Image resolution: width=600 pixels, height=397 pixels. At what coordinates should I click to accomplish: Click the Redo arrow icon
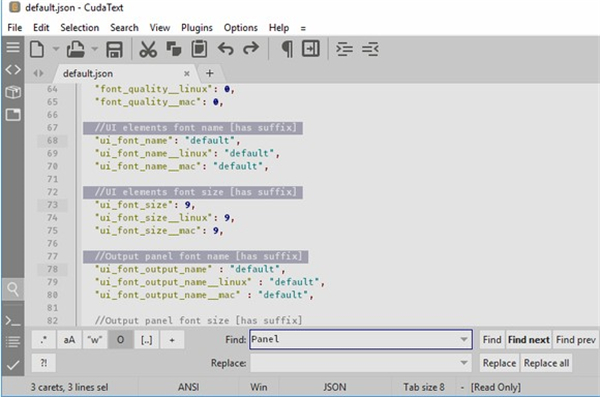tap(251, 49)
